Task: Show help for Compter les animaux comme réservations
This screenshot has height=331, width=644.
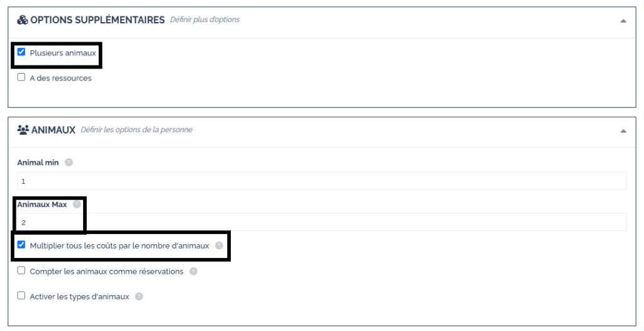Action: click(193, 271)
